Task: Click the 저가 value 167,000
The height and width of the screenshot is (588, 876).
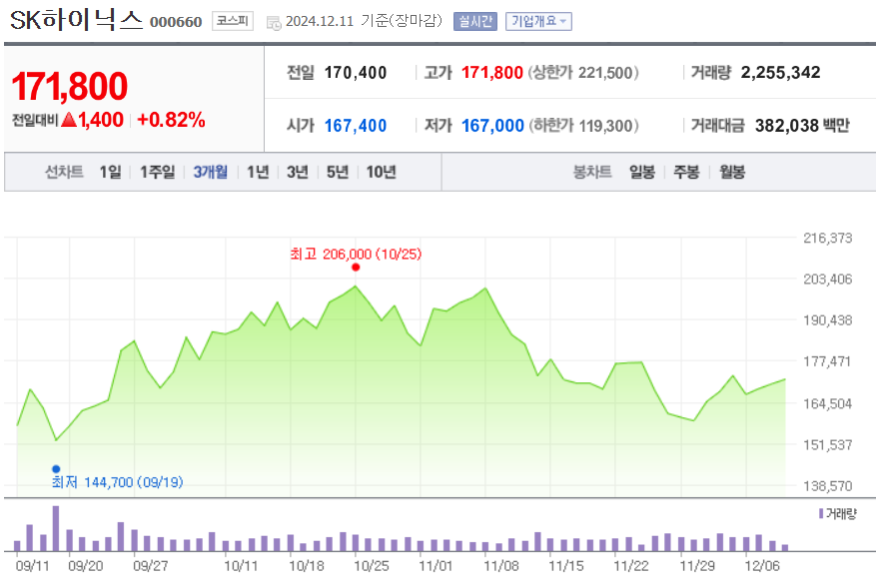Action: click(492, 126)
